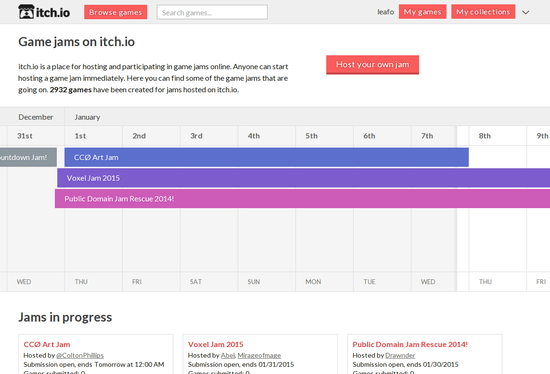Image resolution: width=550 pixels, height=374 pixels.
Task: Click the 5th date header
Action: point(311,136)
